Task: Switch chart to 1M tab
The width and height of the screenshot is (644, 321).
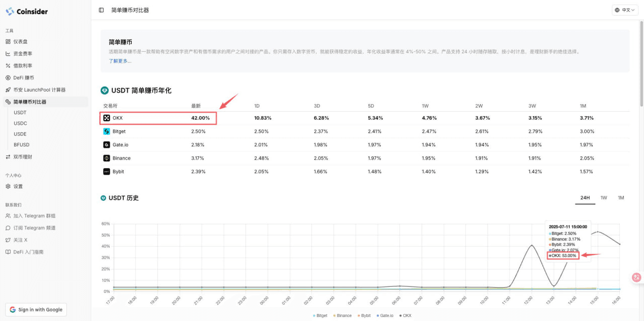Action: click(x=621, y=198)
